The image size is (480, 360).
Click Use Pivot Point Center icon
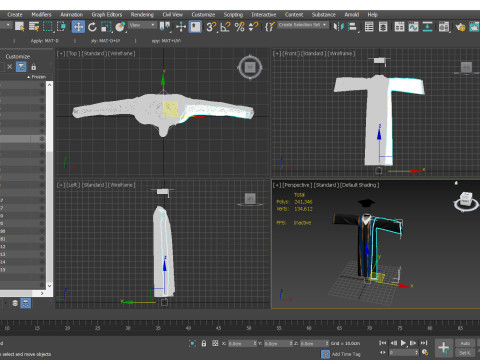165,27
